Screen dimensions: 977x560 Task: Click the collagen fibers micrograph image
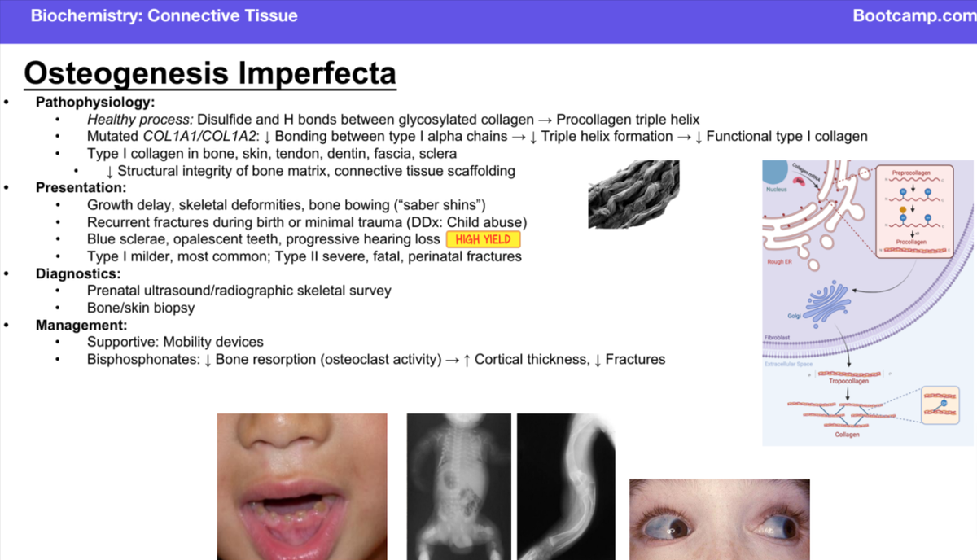[x=633, y=194]
